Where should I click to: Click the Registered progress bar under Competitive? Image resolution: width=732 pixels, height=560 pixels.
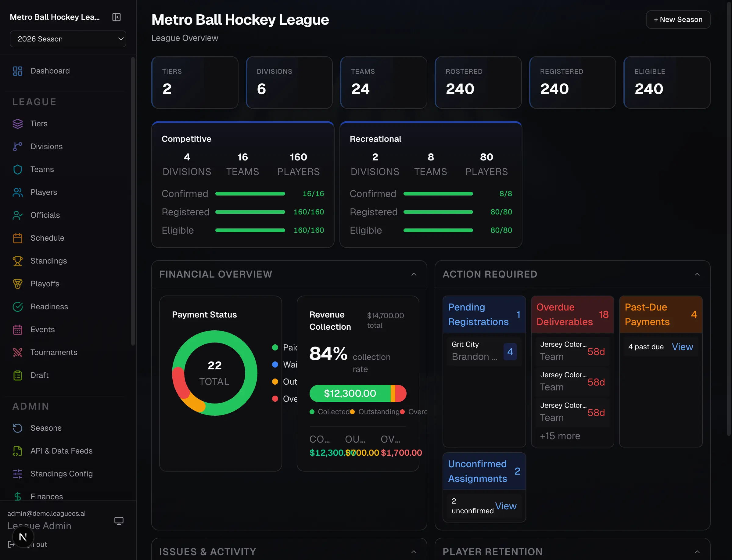click(250, 212)
